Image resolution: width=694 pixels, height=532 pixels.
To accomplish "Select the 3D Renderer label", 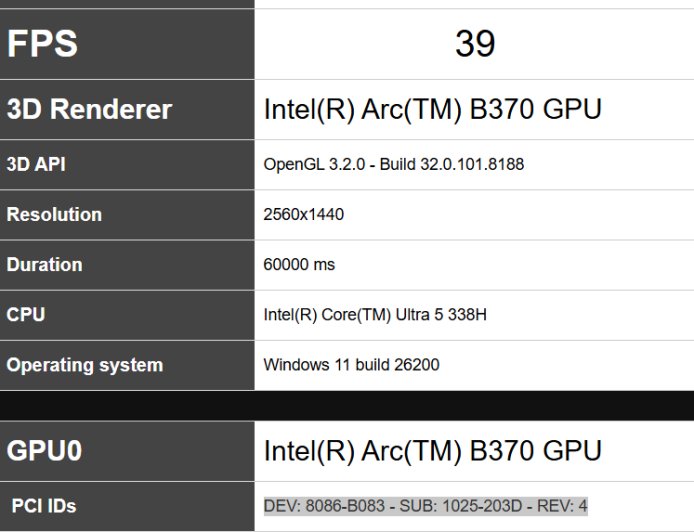I will pos(89,109).
